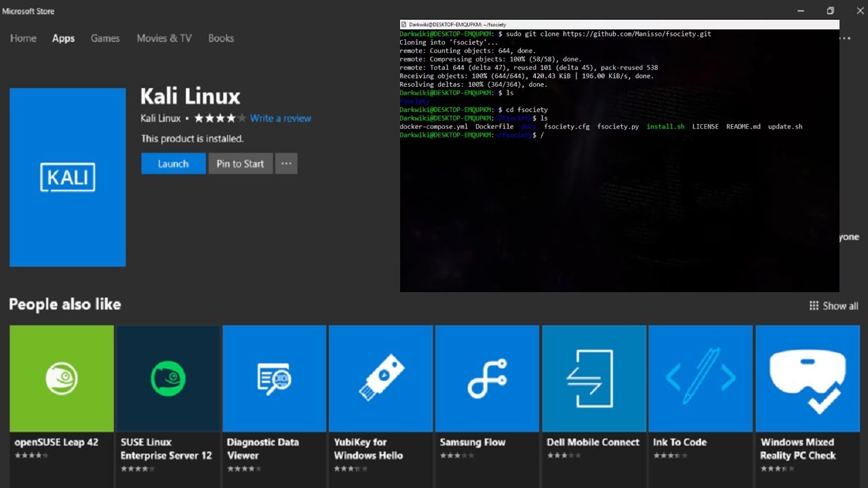Open the openSUSE Leap 42 app icon
This screenshot has height=488, width=868.
tap(62, 378)
